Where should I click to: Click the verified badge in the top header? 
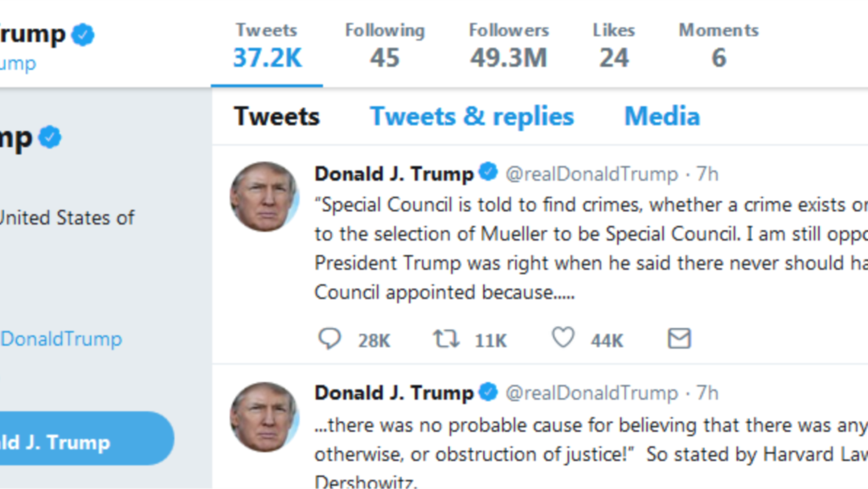click(x=83, y=35)
